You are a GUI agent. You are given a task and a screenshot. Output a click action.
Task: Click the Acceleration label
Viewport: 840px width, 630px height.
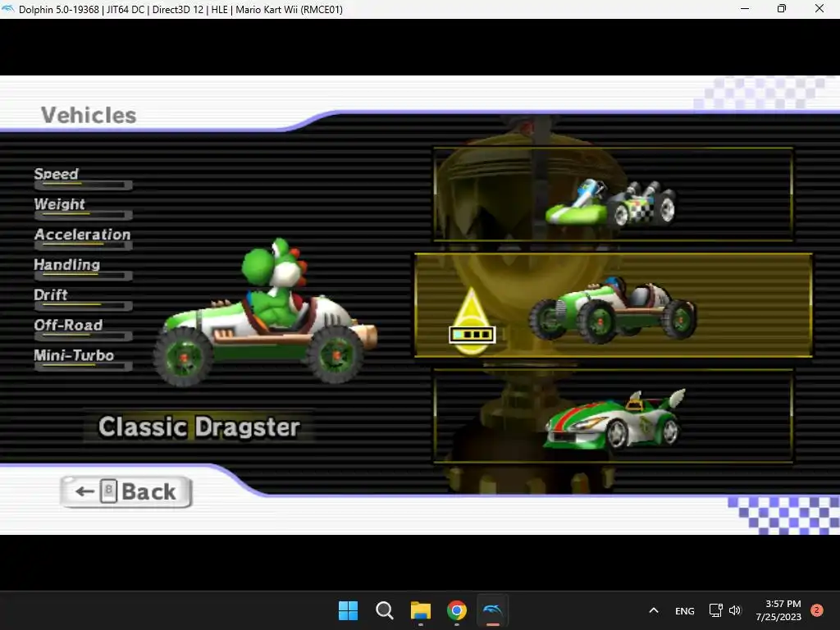(83, 234)
